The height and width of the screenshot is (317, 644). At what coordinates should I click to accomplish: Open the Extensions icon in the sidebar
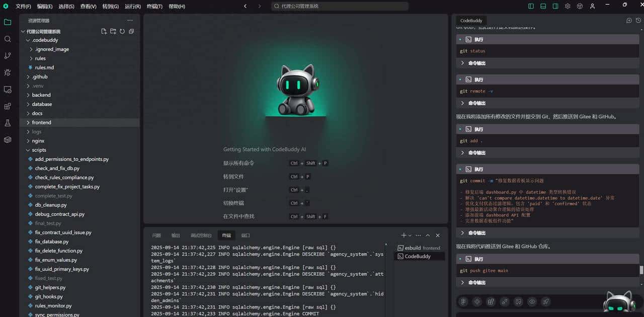click(7, 106)
